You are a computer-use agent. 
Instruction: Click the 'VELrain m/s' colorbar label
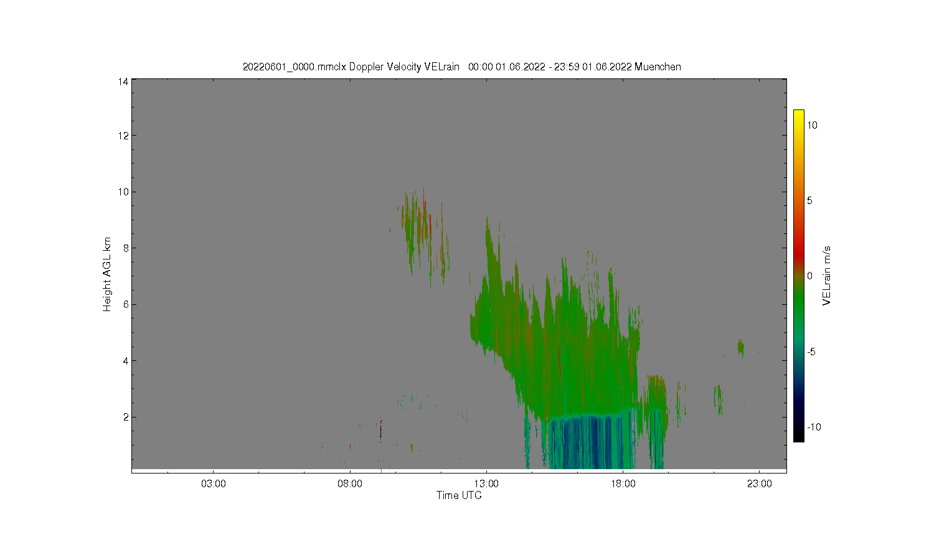tap(827, 276)
